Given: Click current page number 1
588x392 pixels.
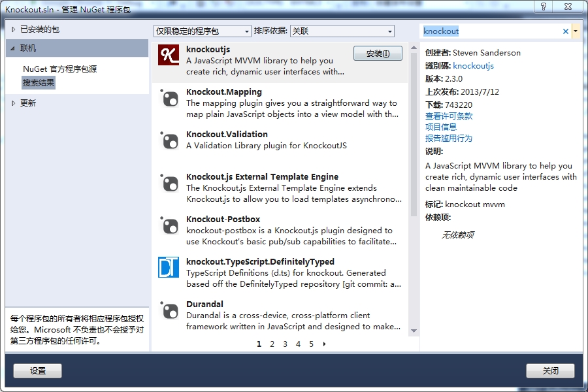Looking at the screenshot, I should [x=259, y=344].
